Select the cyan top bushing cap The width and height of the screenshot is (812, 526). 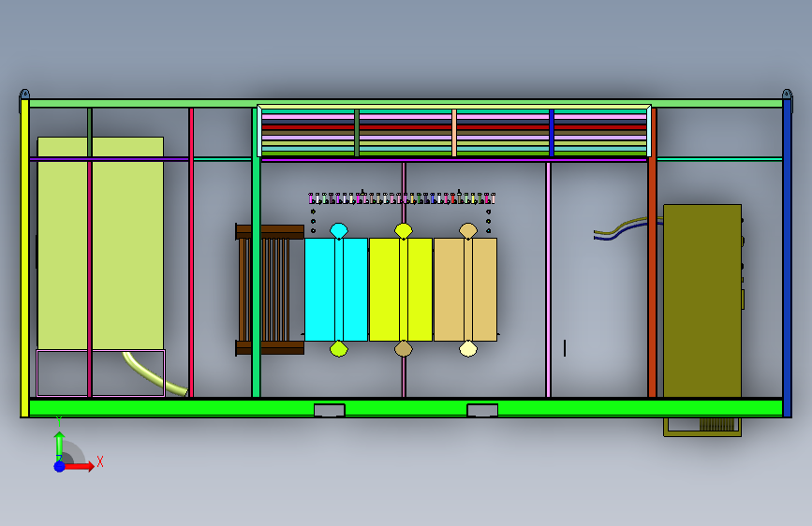(x=339, y=230)
